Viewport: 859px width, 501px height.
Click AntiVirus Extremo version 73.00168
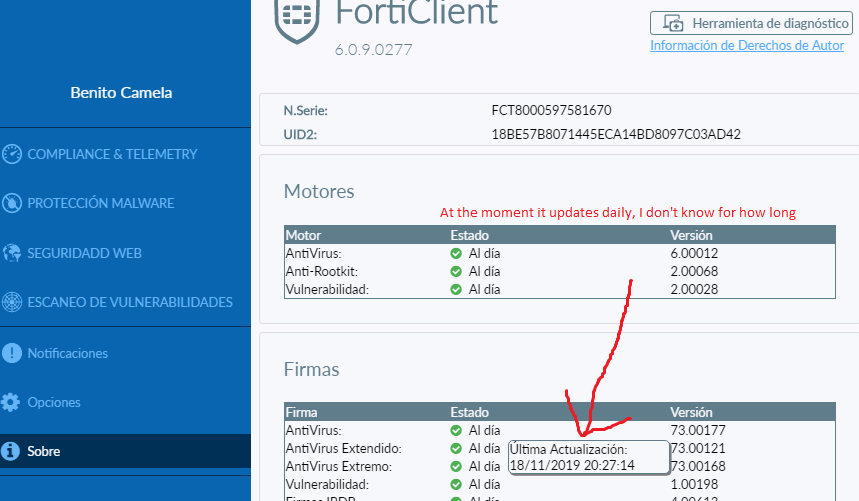point(698,467)
